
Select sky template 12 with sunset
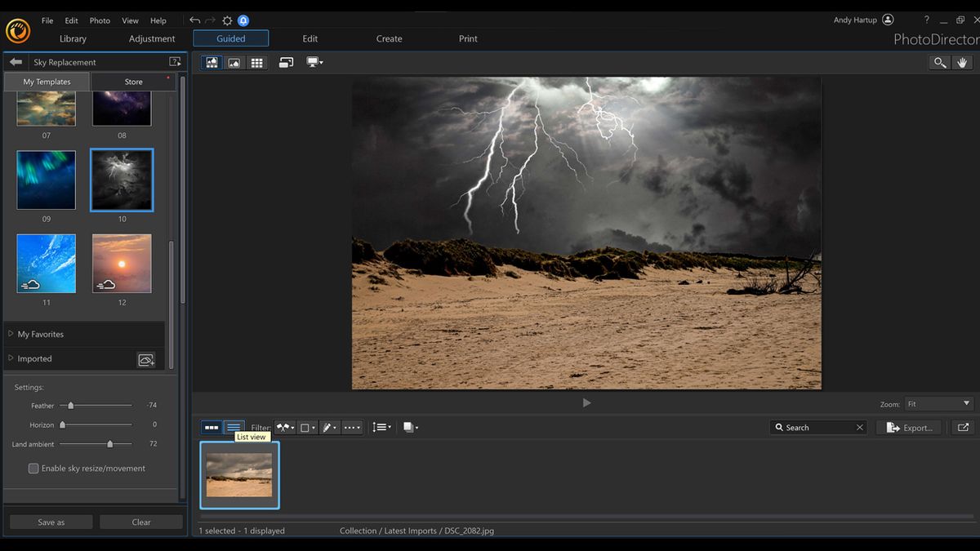tap(121, 263)
